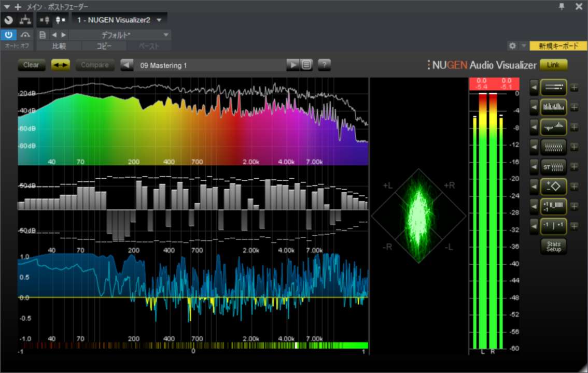Add a plugin with the plus icon in title bar
This screenshot has width=588, height=373.
tap(18, 7)
